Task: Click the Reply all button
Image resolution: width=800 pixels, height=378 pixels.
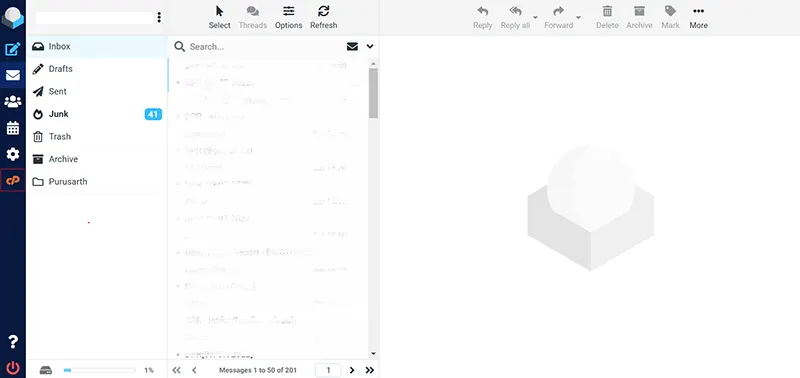Action: pos(515,18)
